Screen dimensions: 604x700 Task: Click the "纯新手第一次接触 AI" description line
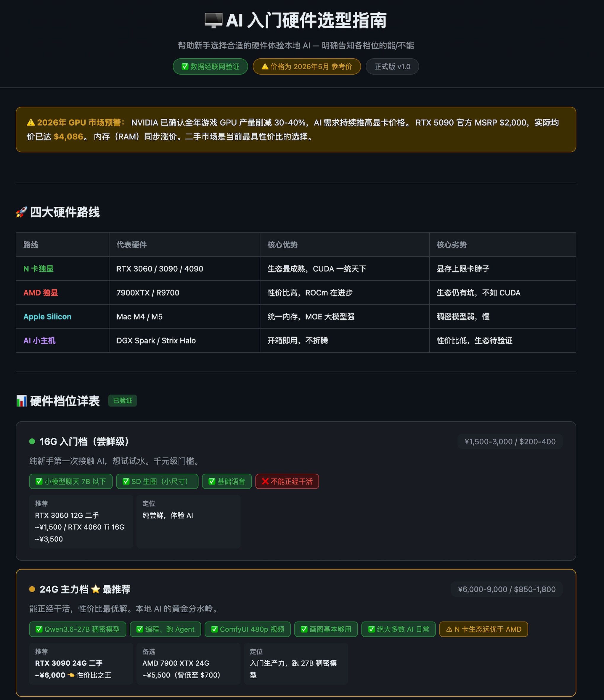click(x=116, y=461)
